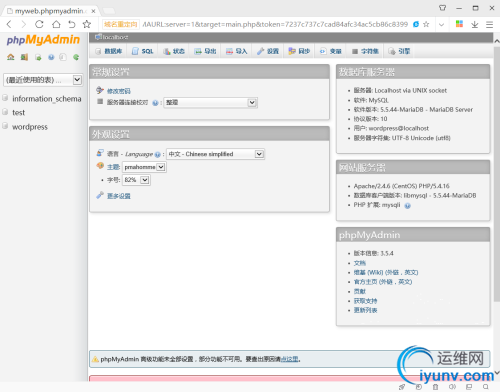Open the server connection collation dropdown

tap(210, 103)
